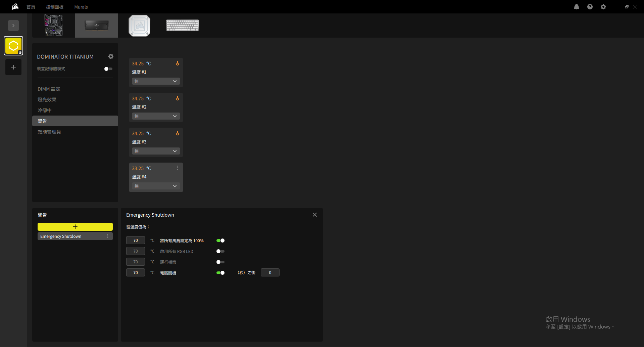Image resolution: width=644 pixels, height=347 pixels.
Task: Select the motherboard device thumbnail
Action: pyautogui.click(x=54, y=26)
